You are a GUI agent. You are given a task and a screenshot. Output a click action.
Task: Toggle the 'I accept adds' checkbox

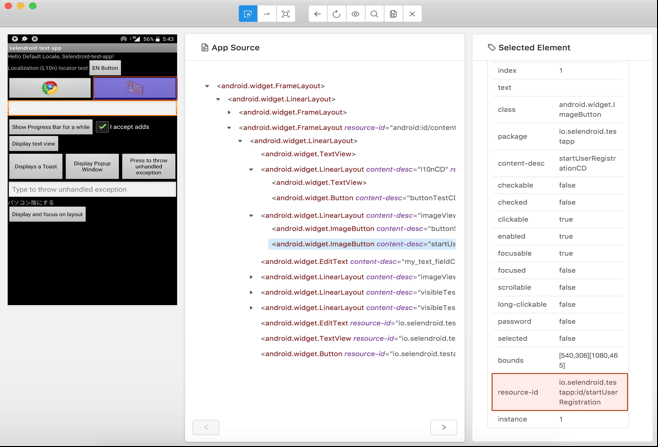pyautogui.click(x=102, y=127)
